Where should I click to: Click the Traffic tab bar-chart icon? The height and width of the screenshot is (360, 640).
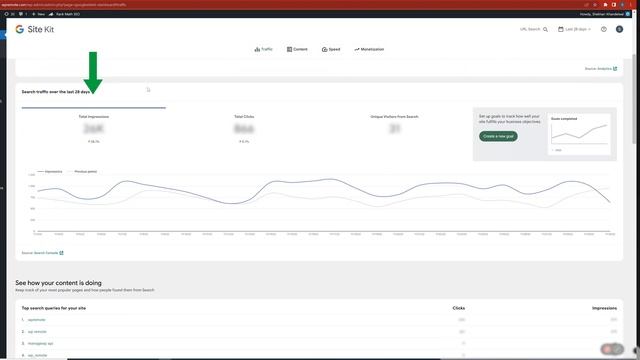pyautogui.click(x=257, y=49)
